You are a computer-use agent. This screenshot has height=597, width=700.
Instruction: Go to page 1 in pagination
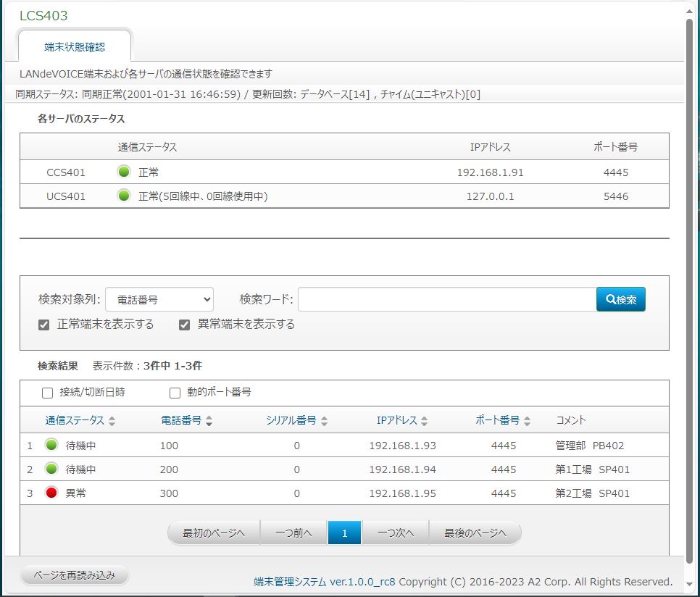pyautogui.click(x=344, y=533)
